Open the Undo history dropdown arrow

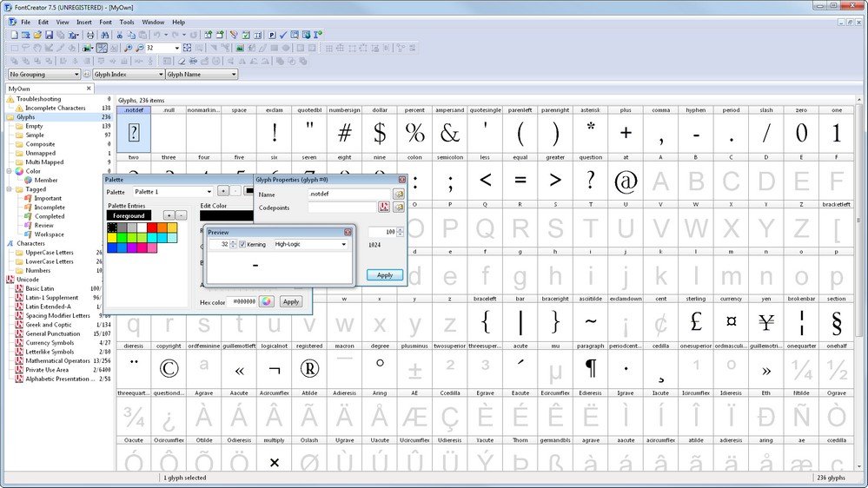click(x=166, y=35)
